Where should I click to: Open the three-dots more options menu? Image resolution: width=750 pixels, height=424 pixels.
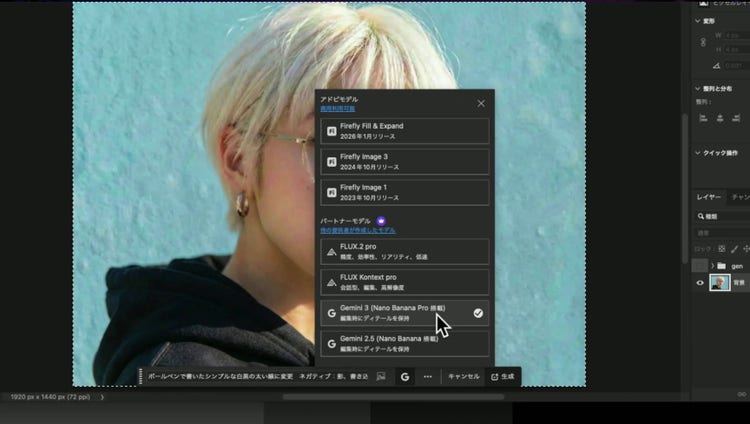(428, 377)
